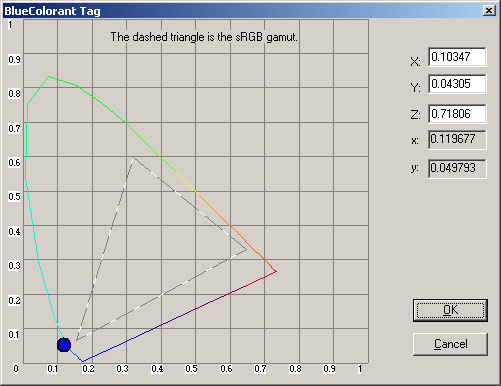The image size is (501, 386).
Task: Select the lowercase y field showing 0.049793
Action: click(457, 168)
